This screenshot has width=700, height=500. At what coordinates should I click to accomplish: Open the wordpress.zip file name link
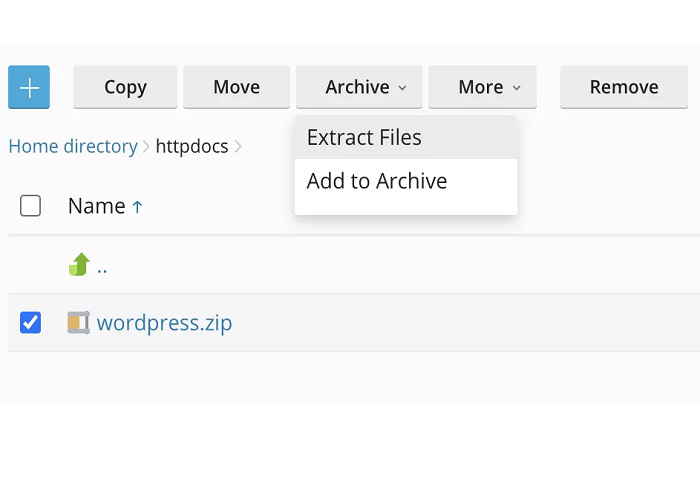coord(164,323)
